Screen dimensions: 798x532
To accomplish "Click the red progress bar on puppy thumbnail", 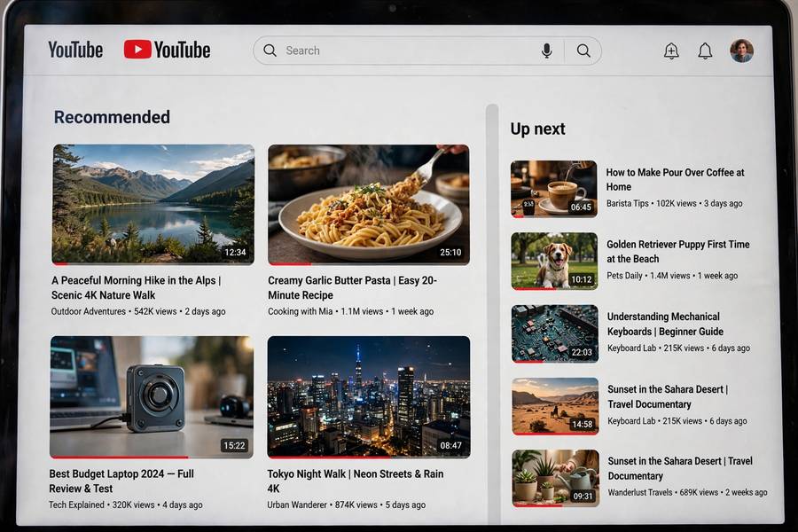I will point(534,288).
